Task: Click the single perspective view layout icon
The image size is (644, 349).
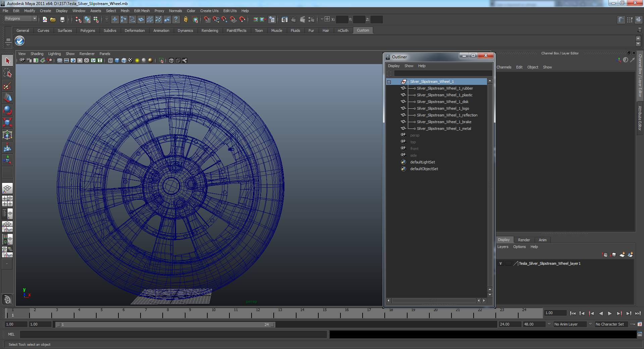Action: pos(7,188)
